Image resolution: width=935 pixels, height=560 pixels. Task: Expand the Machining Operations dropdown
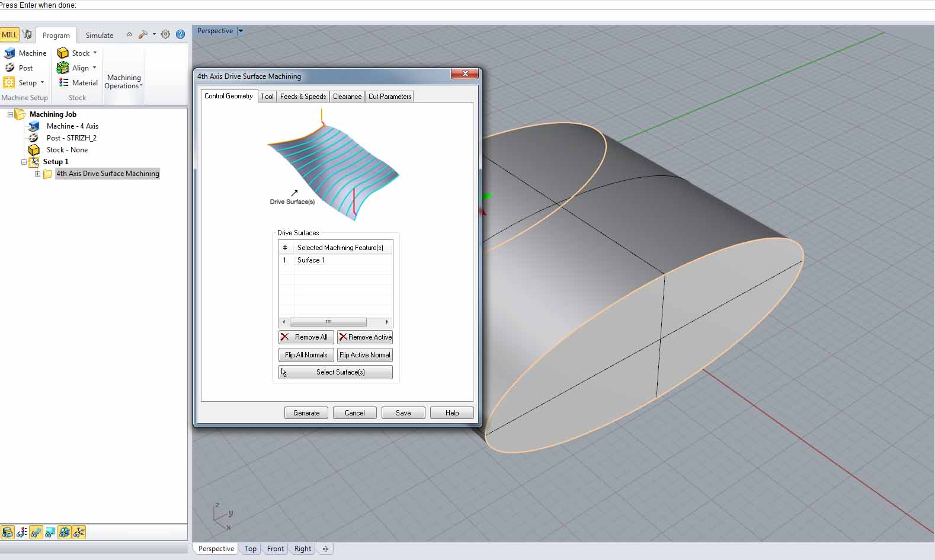pos(124,82)
